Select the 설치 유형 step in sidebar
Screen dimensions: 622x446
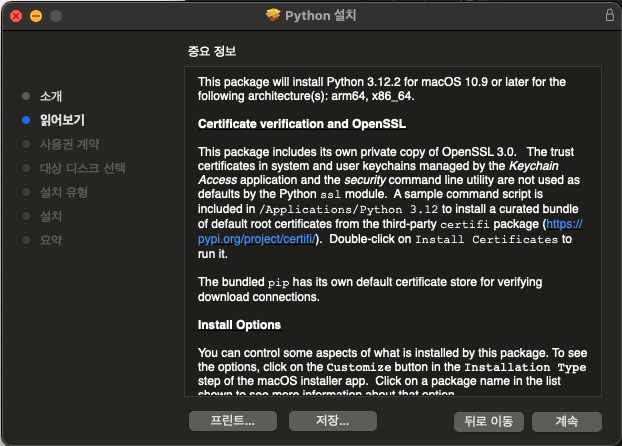click(x=63, y=192)
